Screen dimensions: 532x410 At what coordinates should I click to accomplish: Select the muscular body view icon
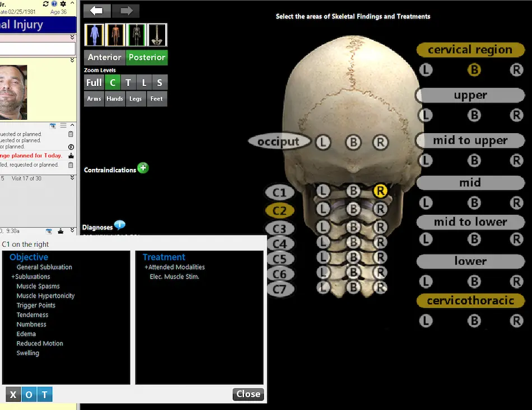click(x=115, y=35)
